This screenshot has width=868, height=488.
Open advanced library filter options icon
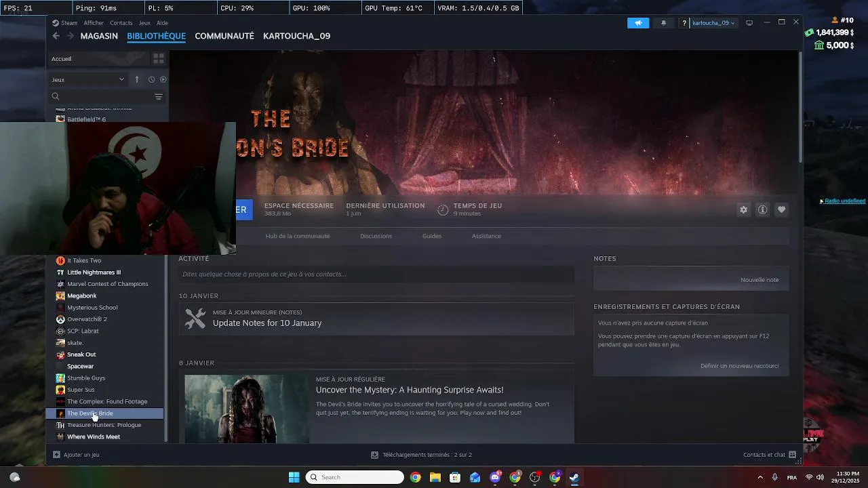tap(159, 97)
